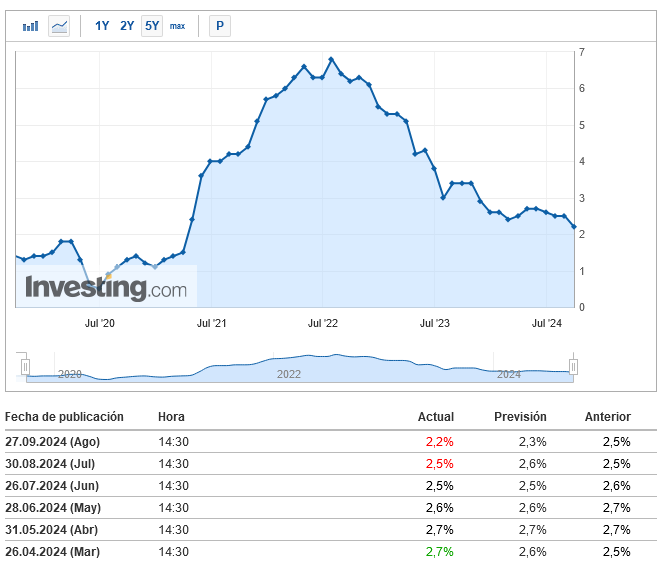Move the left range slider handle
Viewport: 662px width, 566px height.
click(x=25, y=367)
